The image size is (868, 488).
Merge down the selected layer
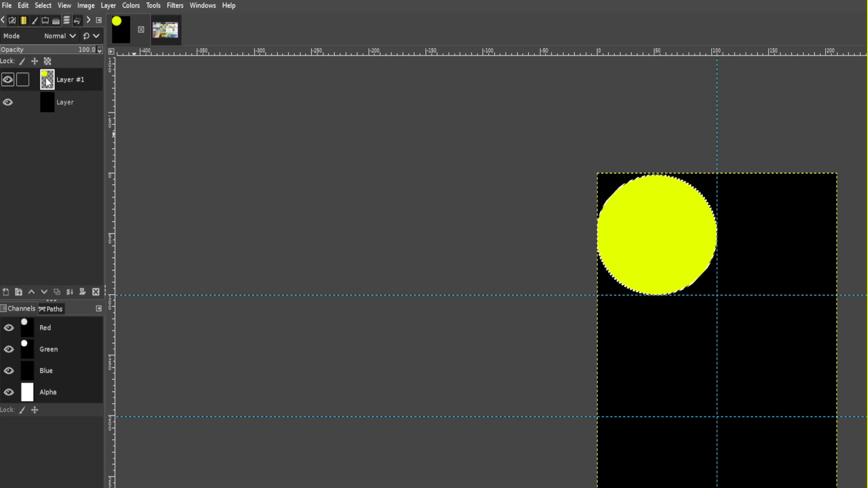70,292
